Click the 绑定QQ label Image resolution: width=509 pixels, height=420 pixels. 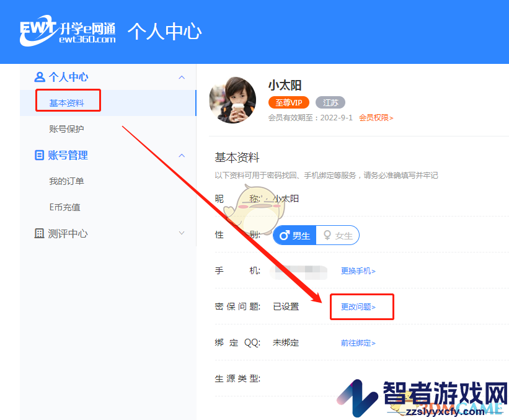point(237,342)
